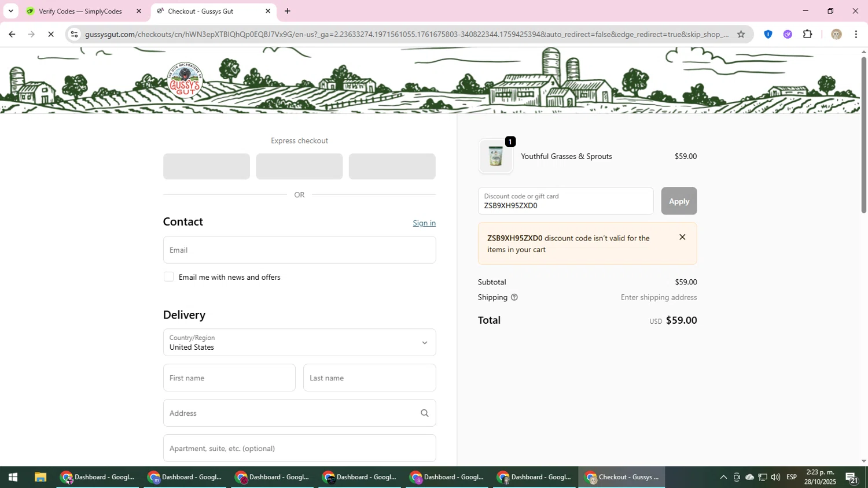Open the notification center icon
Screen dimensions: 868x488
click(852, 477)
